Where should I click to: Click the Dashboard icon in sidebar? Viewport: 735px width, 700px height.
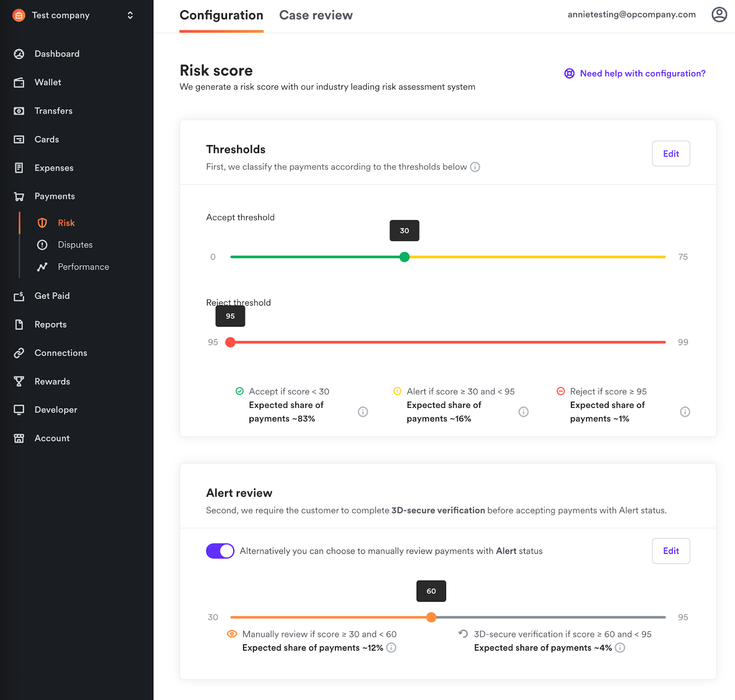point(19,54)
